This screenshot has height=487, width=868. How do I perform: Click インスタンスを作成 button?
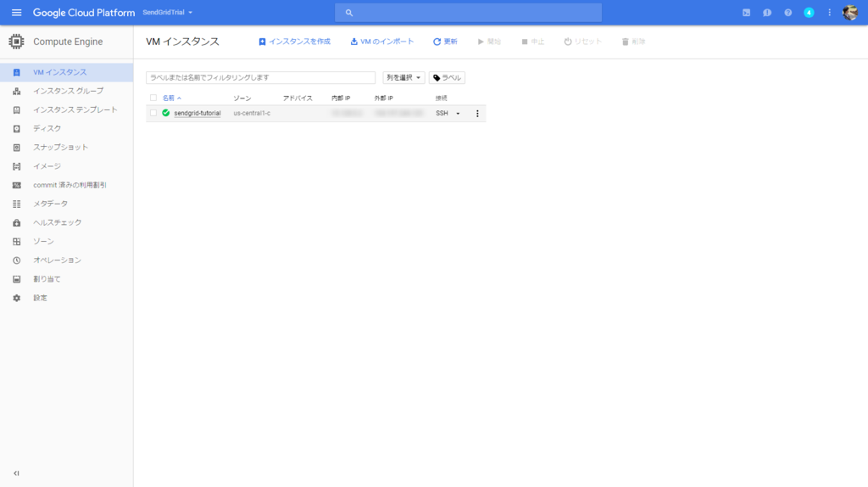point(294,42)
